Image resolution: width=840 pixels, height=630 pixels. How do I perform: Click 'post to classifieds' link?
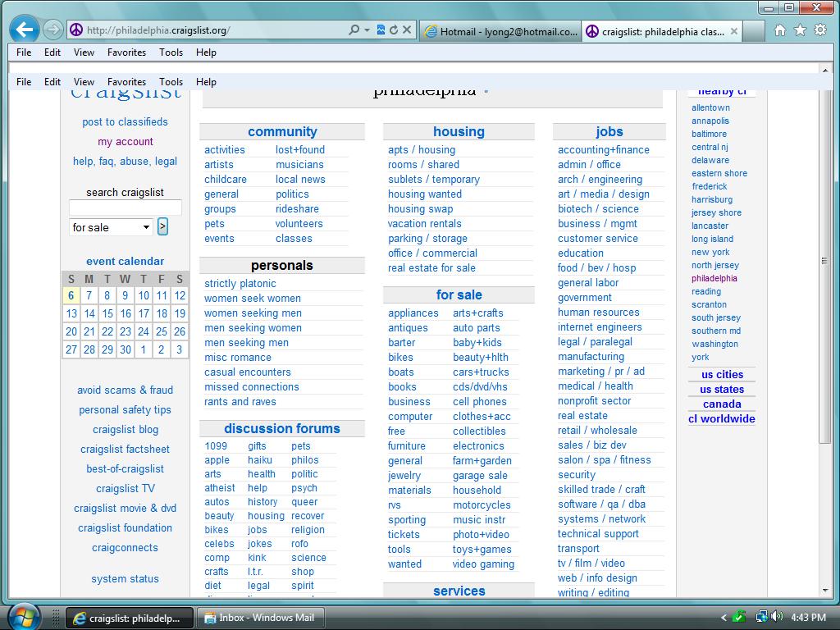(125, 122)
